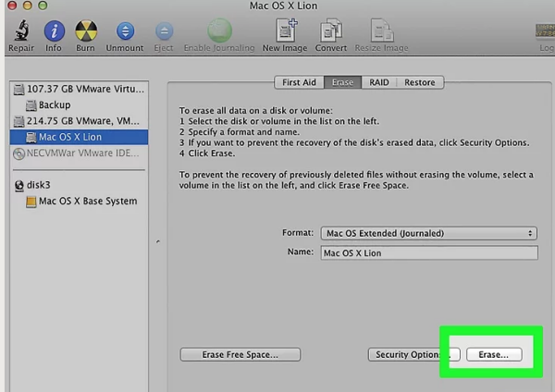
Task: Close the window with the red button
Action: click(12, 6)
